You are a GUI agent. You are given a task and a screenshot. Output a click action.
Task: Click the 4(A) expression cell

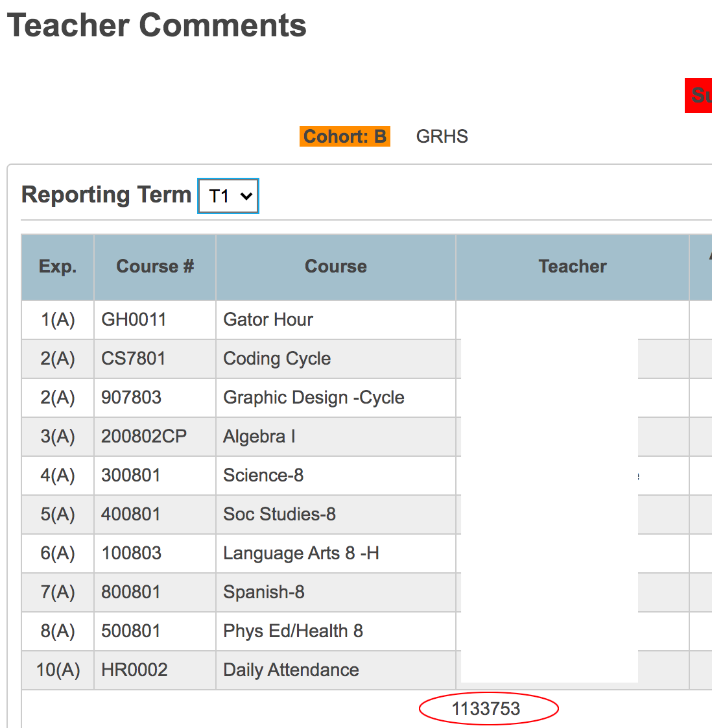pyautogui.click(x=58, y=476)
